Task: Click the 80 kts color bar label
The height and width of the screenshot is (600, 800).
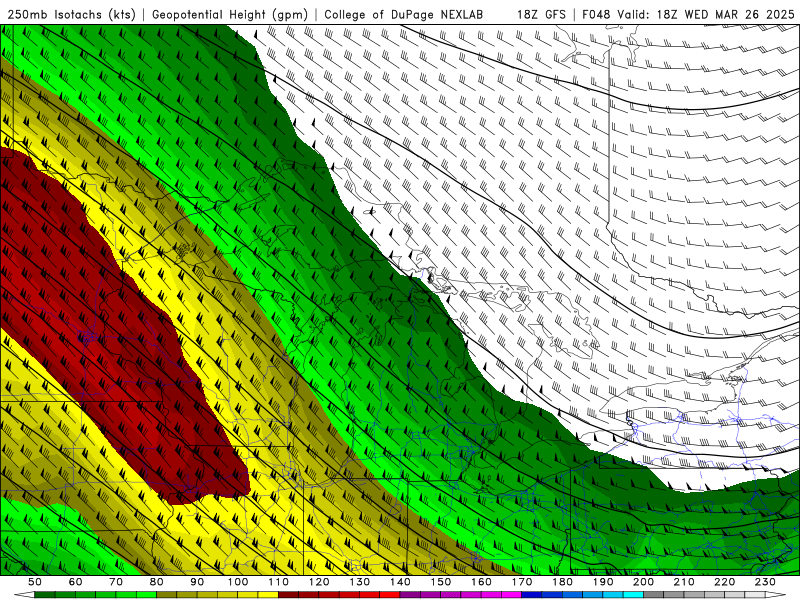Action: (x=157, y=582)
